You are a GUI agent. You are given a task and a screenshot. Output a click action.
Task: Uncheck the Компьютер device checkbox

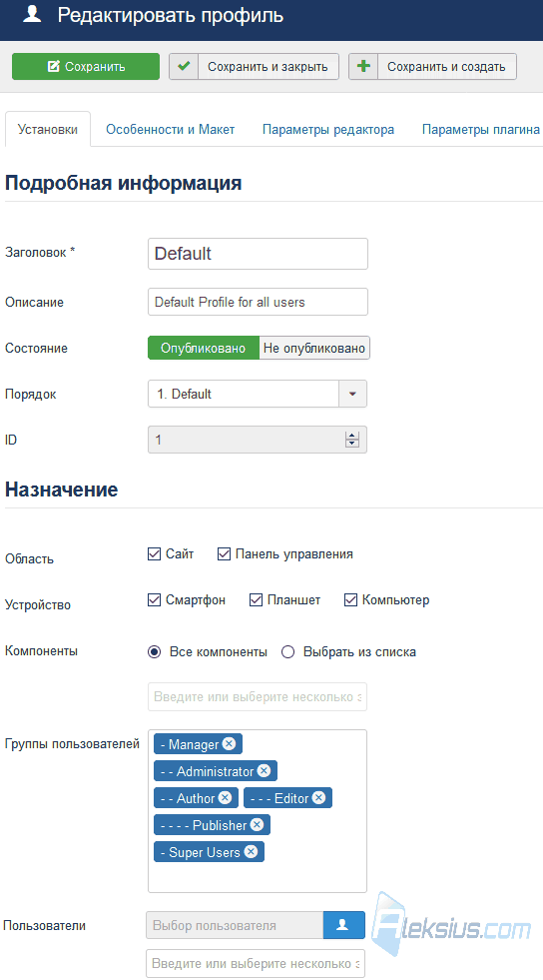click(350, 600)
